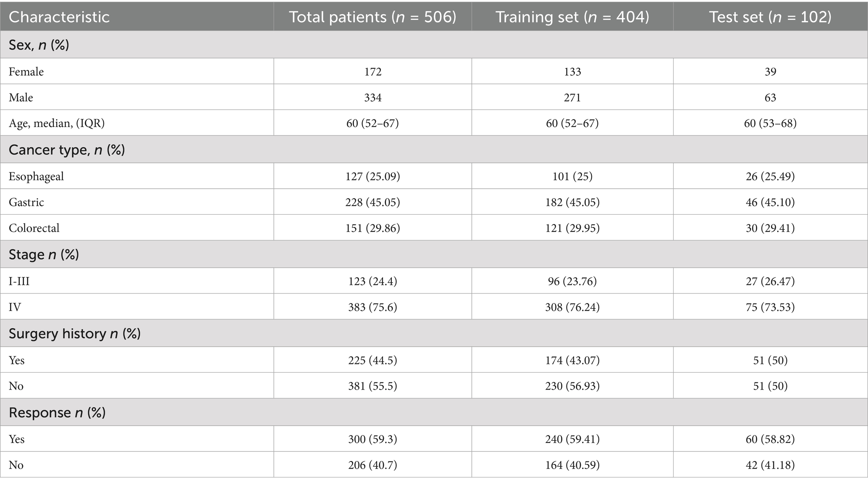Viewport: 868px width, 485px height.
Task: Select the stage IV training cell 308 (76.24)
Action: tap(572, 307)
